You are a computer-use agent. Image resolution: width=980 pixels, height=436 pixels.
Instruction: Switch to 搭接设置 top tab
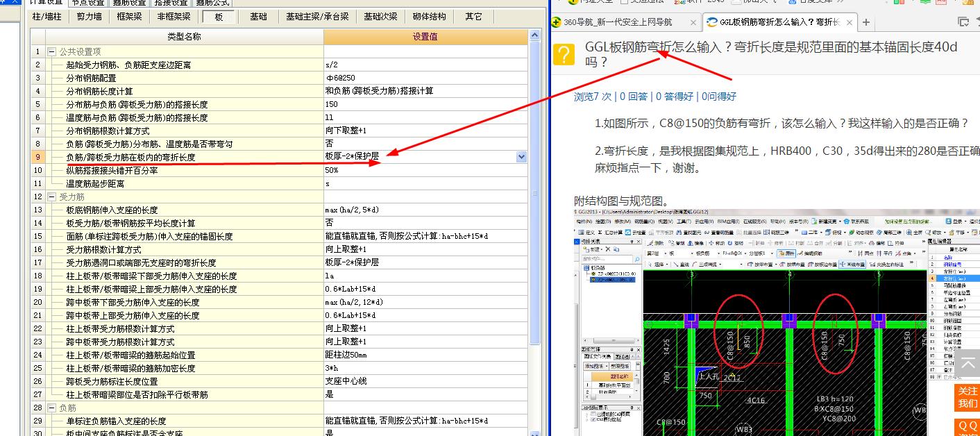[x=171, y=3]
